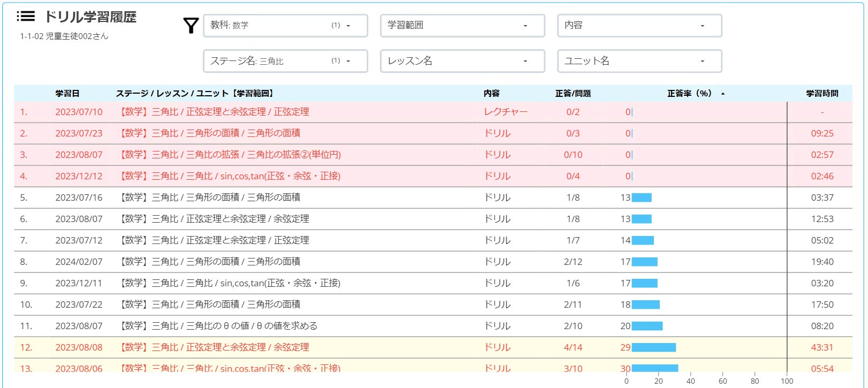Click the blue bar in row 12
Screen dimensions: 868x388
[653, 347]
